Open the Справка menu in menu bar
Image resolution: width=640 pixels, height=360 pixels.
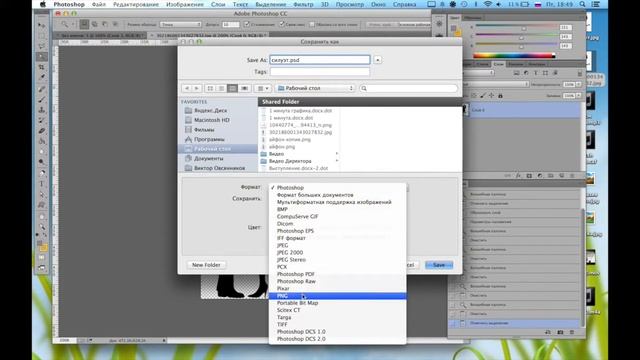404,4
